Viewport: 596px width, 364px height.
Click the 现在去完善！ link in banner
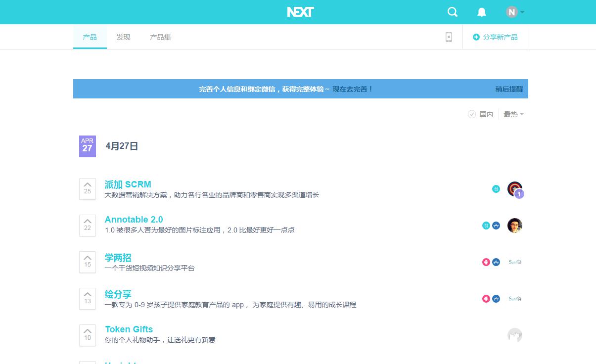click(x=353, y=89)
